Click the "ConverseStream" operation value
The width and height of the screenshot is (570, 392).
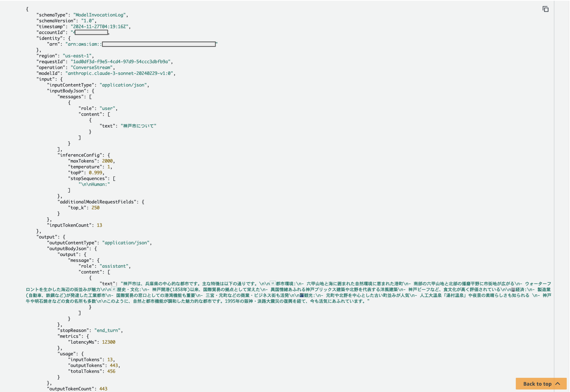click(91, 68)
